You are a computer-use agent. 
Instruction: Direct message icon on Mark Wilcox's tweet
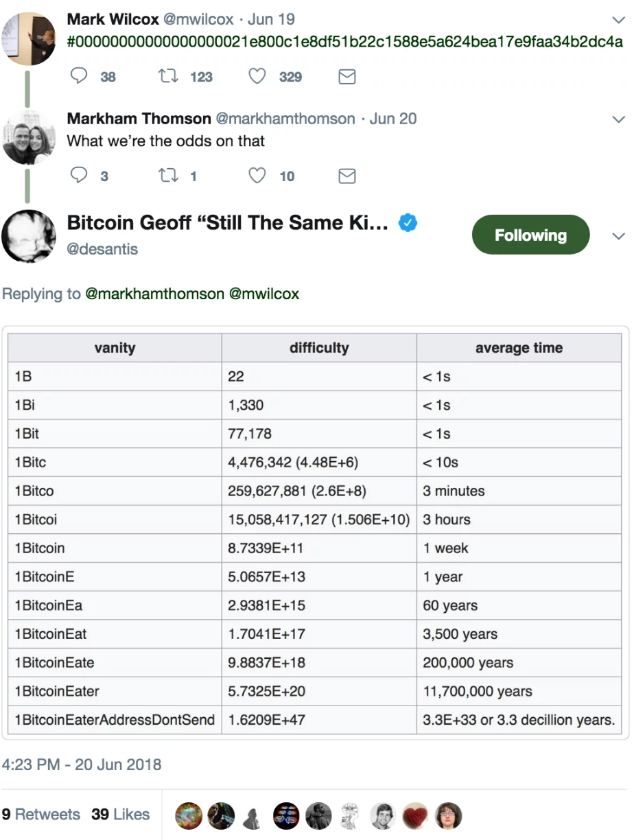347,77
